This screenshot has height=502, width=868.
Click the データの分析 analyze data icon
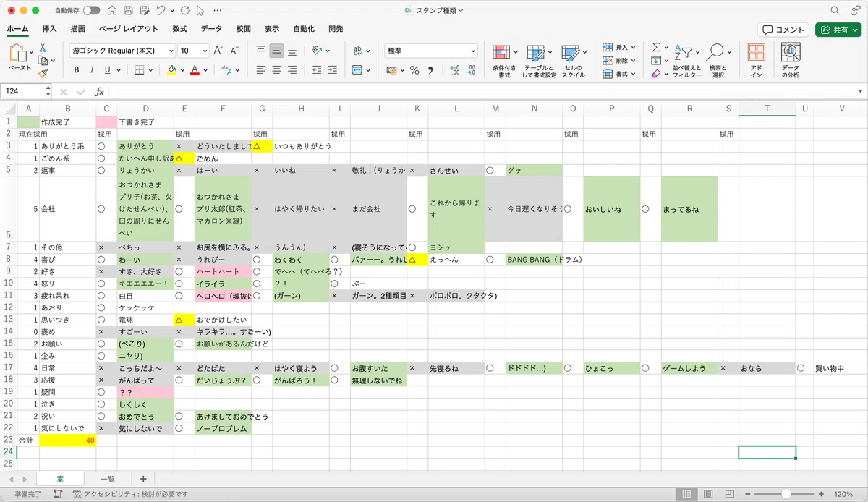tap(791, 61)
